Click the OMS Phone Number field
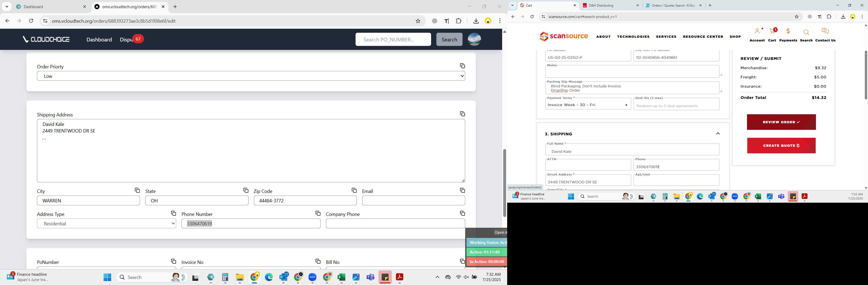 point(251,224)
